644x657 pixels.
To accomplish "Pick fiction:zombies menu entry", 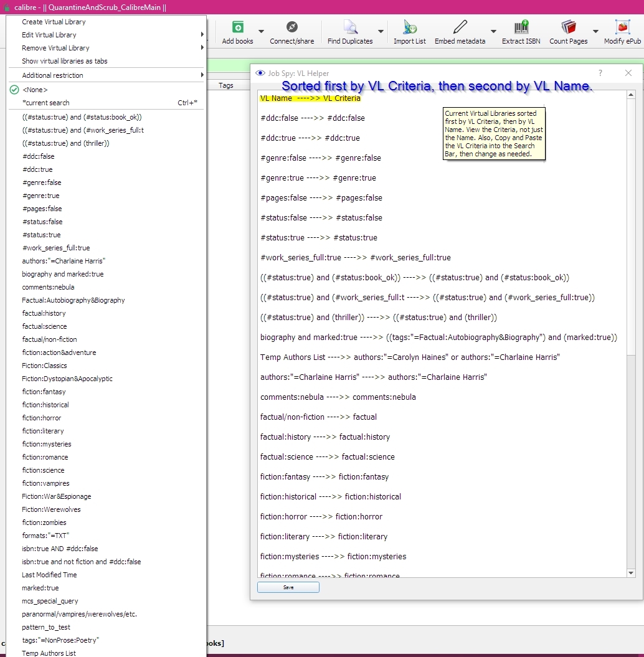I will coord(107,522).
